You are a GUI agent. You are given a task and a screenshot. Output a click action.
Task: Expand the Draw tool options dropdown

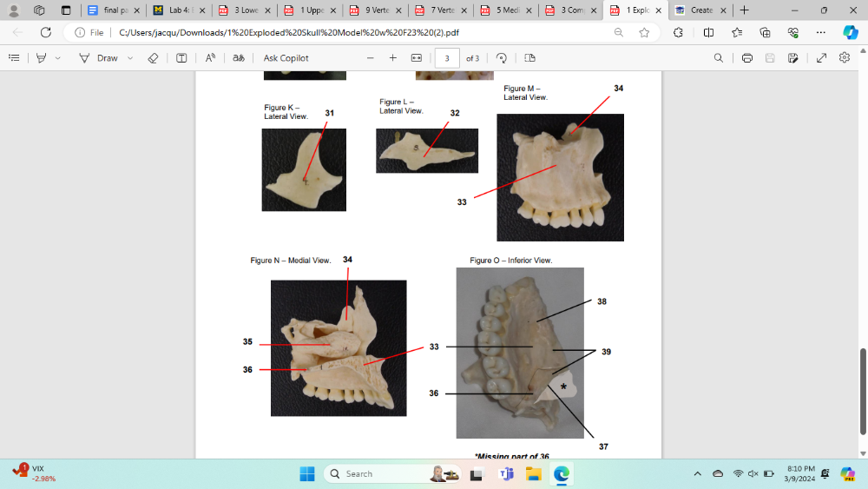(x=130, y=58)
